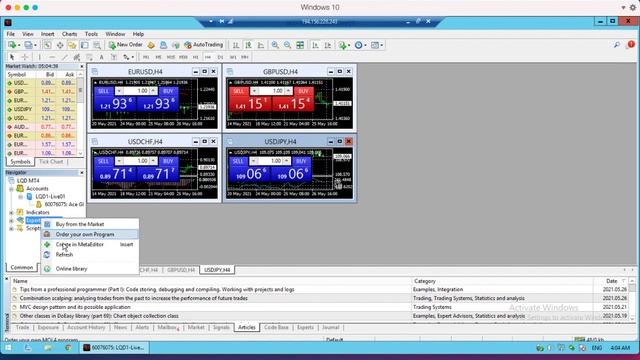This screenshot has height=360, width=640.
Task: Expand the Scripts tree node
Action: click(11, 229)
